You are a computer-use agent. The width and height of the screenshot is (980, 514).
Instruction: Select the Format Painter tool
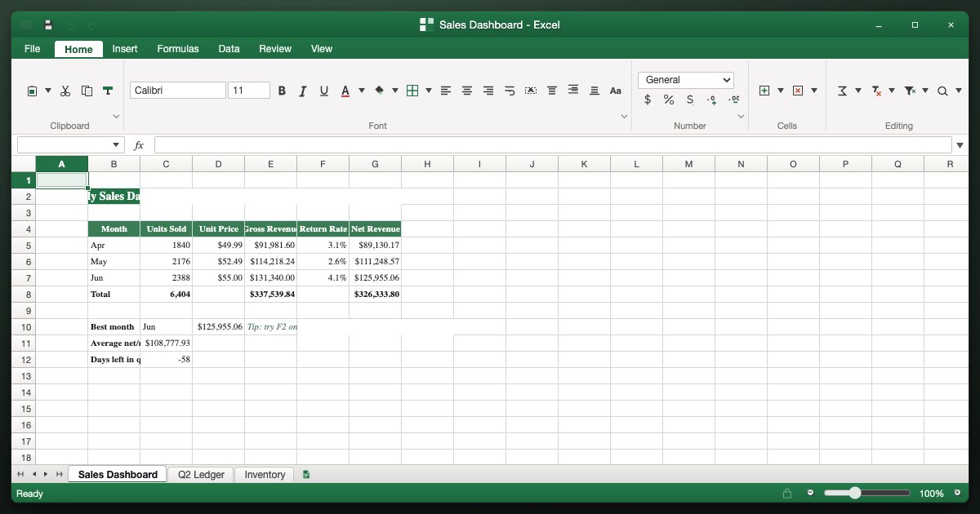pos(108,91)
